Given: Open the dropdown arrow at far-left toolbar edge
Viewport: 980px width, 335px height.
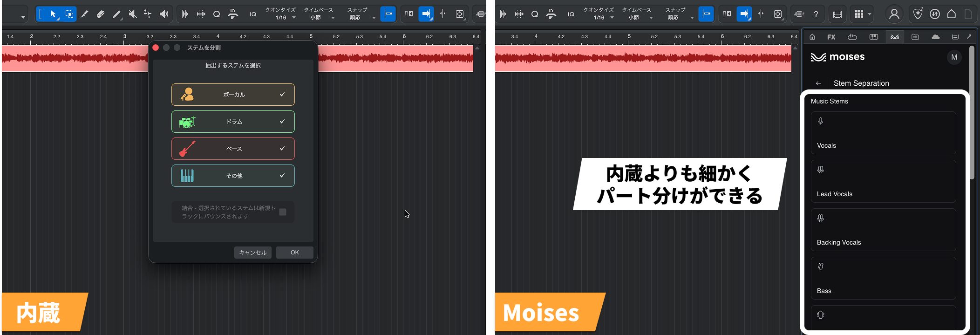Looking at the screenshot, I should pyautogui.click(x=23, y=17).
